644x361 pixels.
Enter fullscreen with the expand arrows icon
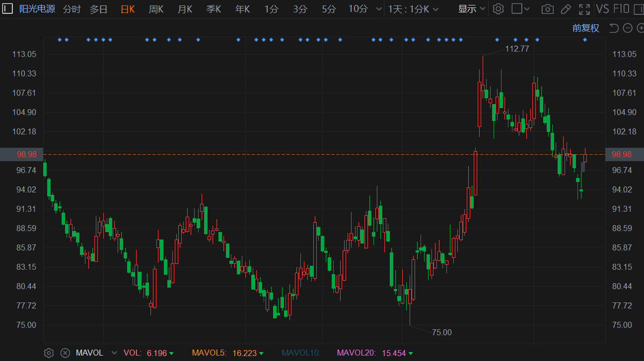click(584, 9)
